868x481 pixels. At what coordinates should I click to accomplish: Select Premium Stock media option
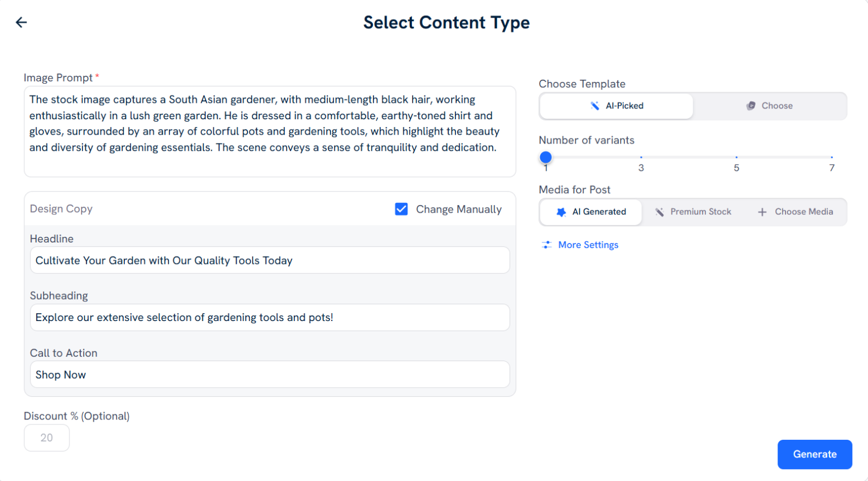click(693, 212)
